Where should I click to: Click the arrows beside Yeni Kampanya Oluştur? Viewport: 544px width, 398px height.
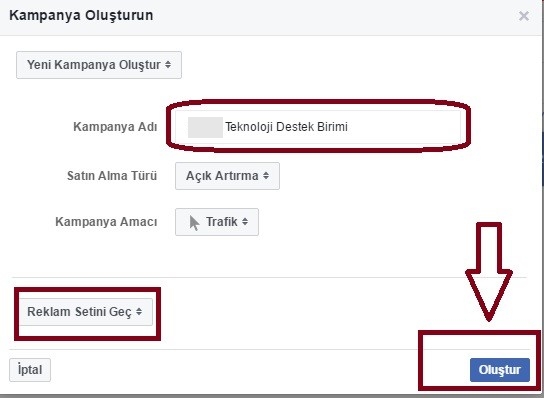coord(168,65)
